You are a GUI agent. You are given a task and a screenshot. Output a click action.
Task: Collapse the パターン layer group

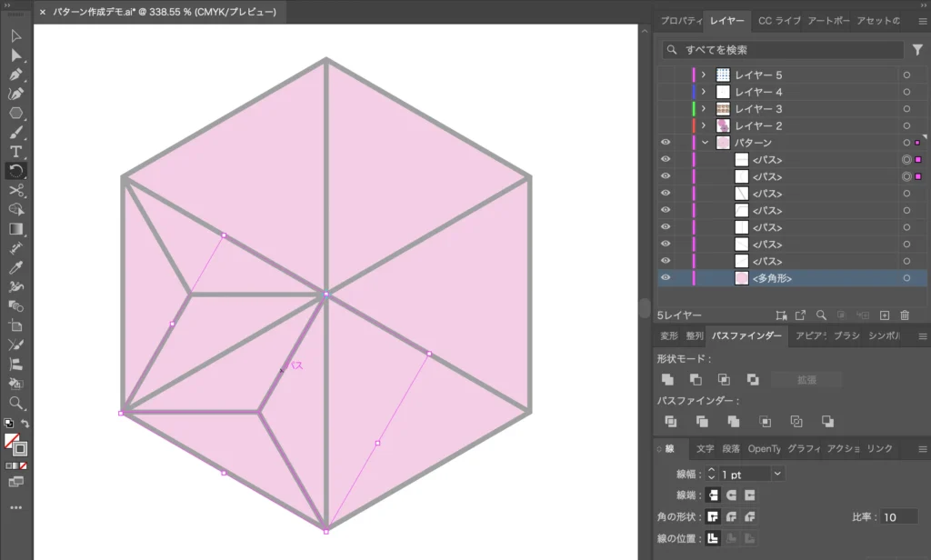point(704,143)
